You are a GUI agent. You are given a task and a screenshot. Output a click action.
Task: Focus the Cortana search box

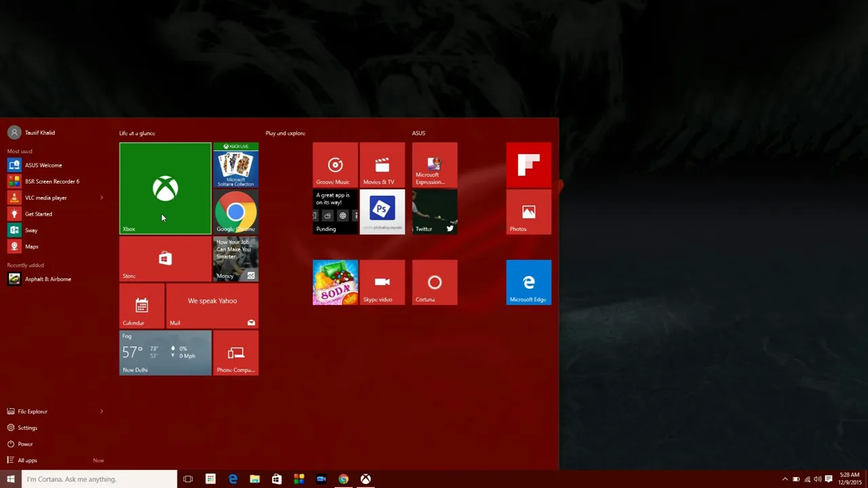[x=99, y=479]
